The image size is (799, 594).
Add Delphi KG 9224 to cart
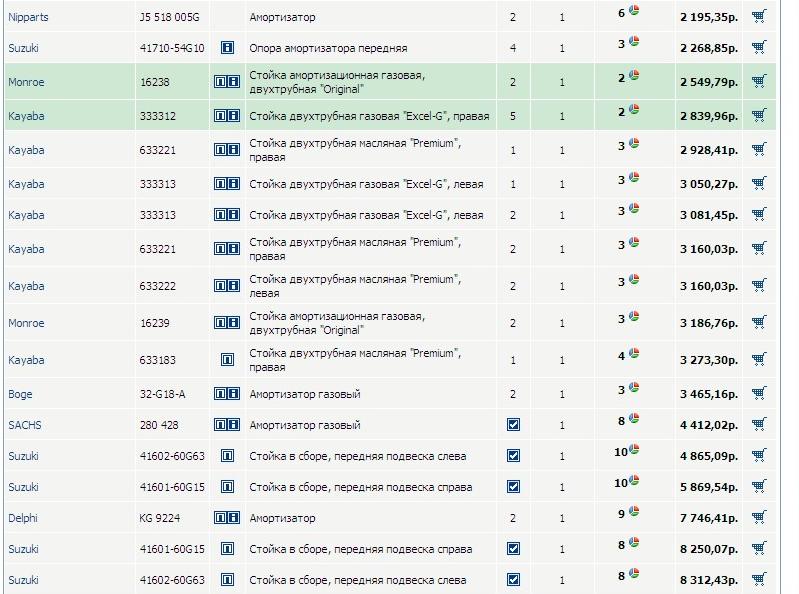click(x=759, y=518)
